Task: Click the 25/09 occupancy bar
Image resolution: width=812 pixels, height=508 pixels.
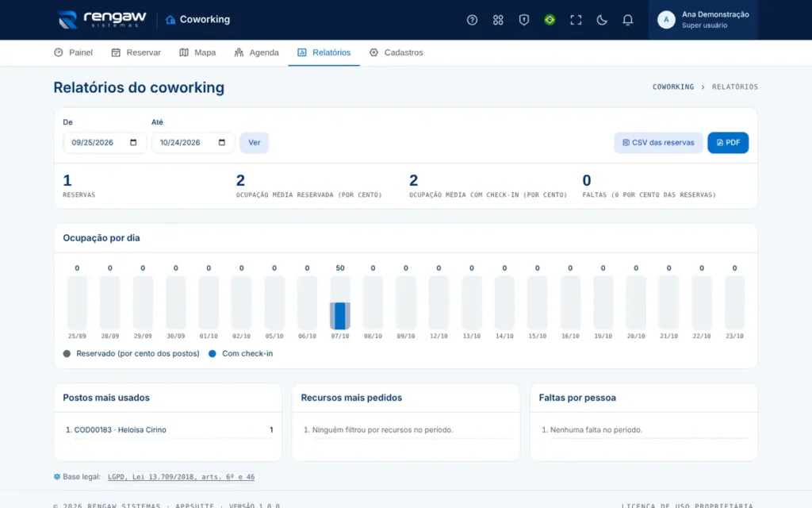Action: click(77, 302)
